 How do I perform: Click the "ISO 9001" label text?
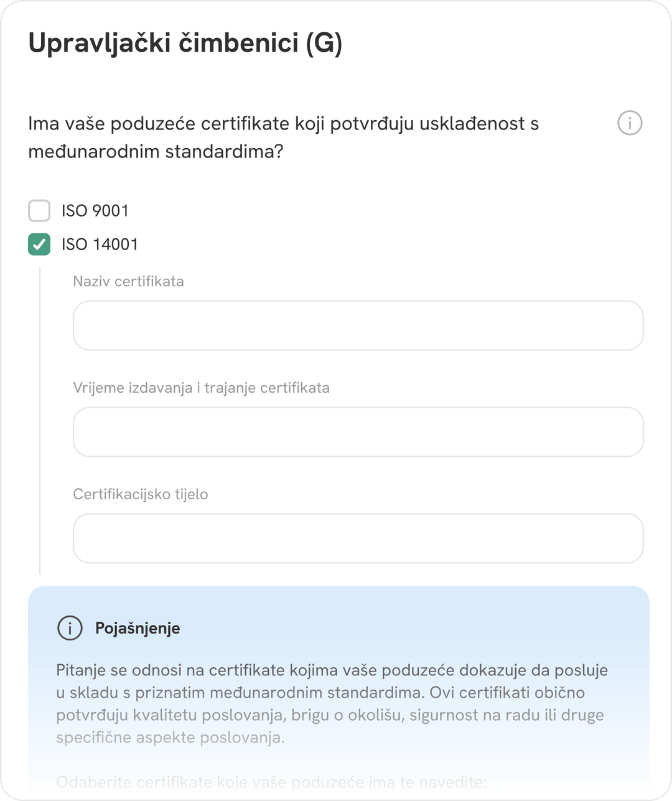(95, 211)
